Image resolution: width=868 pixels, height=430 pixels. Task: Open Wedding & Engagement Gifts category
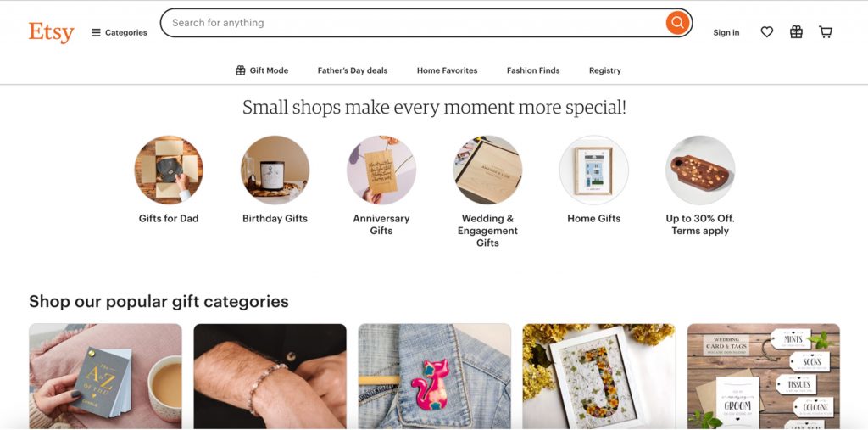click(487, 170)
